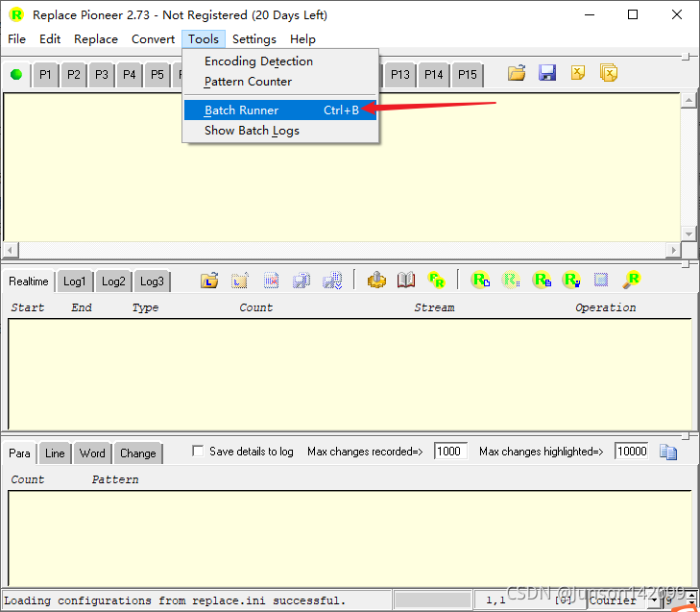The width and height of the screenshot is (700, 612).
Task: Switch to the P4 tab
Action: coord(129,75)
